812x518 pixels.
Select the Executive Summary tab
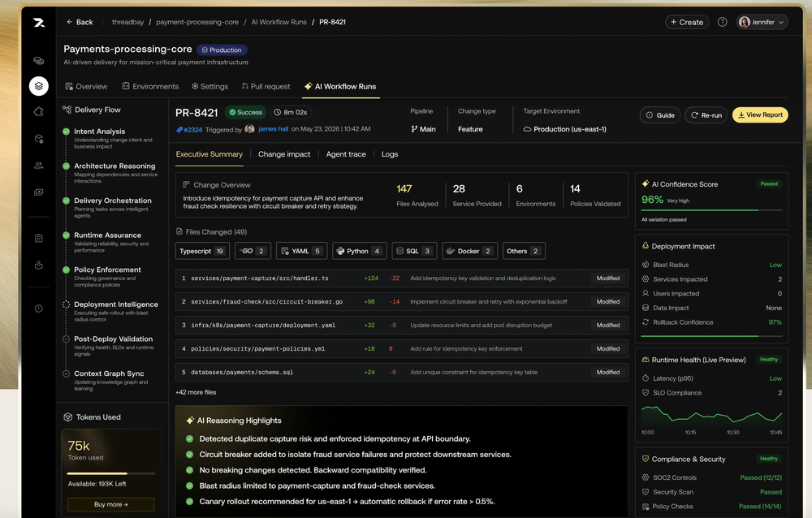pos(209,154)
